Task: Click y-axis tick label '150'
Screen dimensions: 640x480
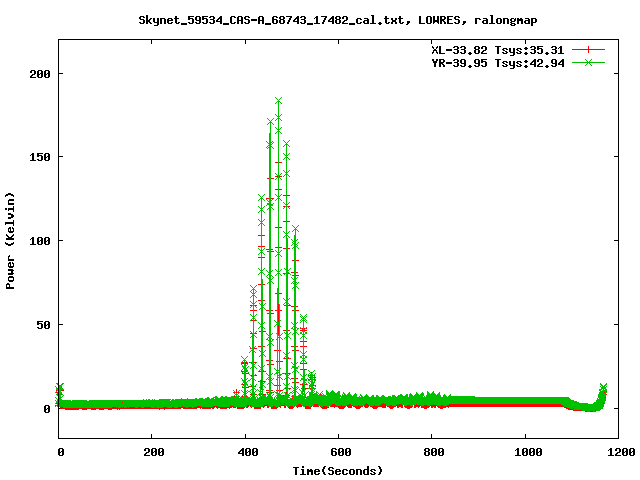Action: coord(40,157)
